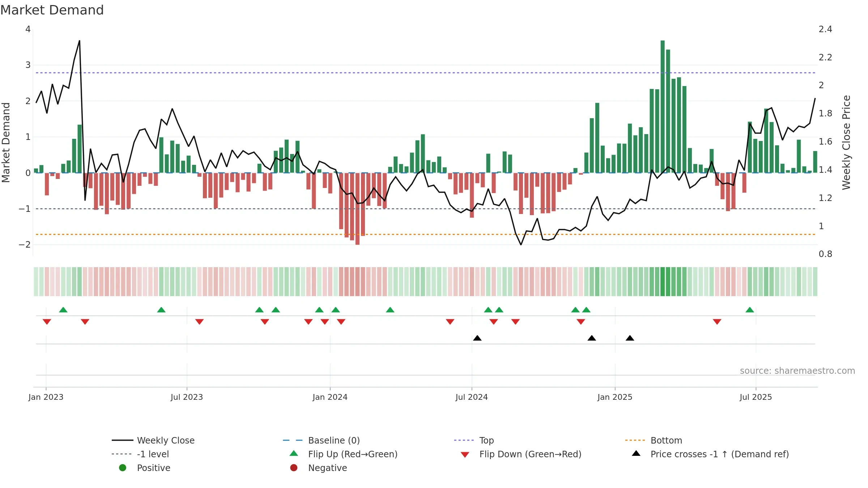
Task: Click the lowest red demand bar near -2
Action: click(x=357, y=209)
